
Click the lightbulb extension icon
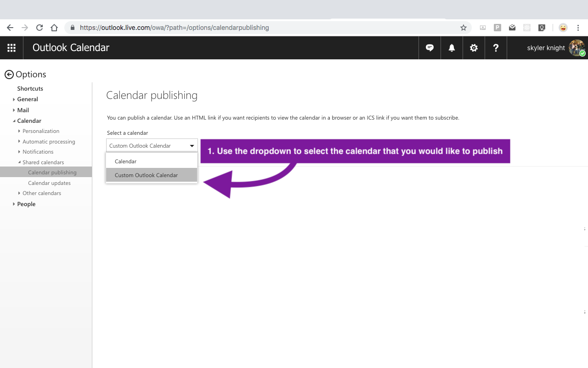542,28
